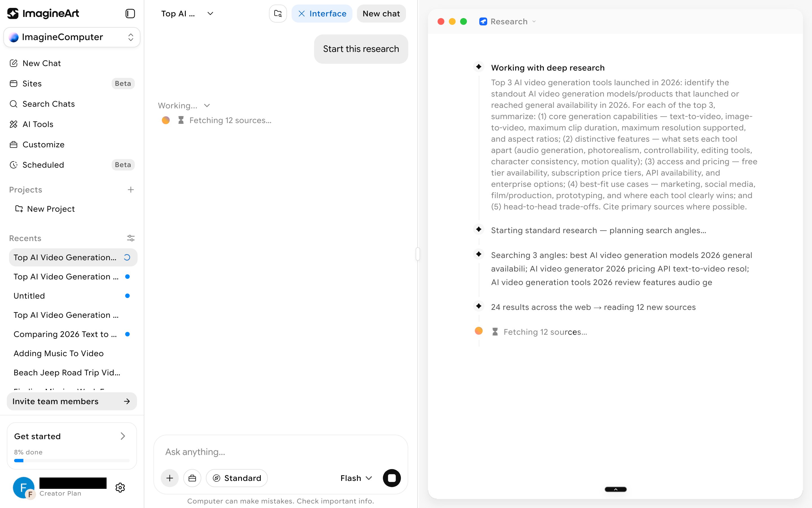Viewport: 812px width, 508px height.
Task: Click the New chat button
Action: pyautogui.click(x=381, y=14)
